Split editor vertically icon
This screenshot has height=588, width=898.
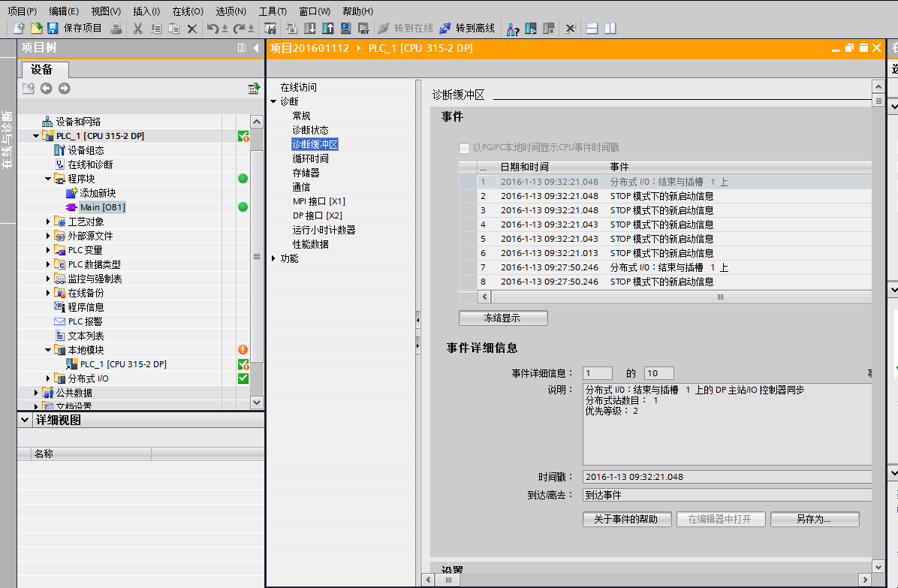(x=610, y=28)
